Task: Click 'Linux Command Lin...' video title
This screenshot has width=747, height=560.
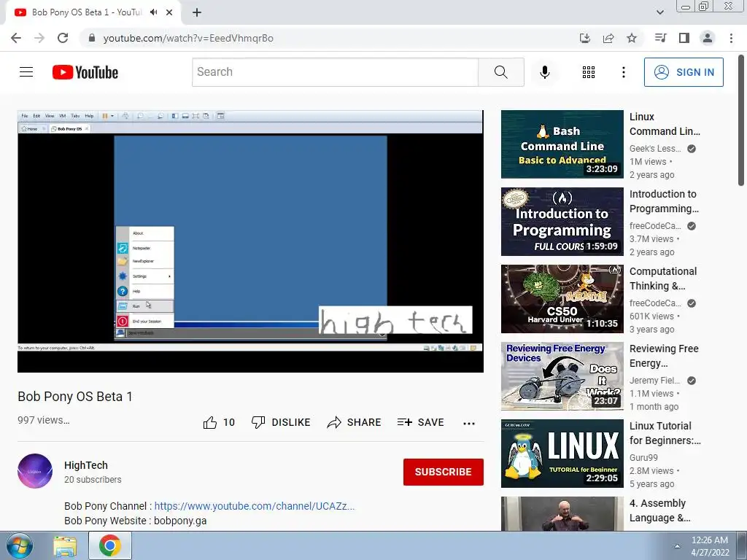Action: pyautogui.click(x=665, y=124)
